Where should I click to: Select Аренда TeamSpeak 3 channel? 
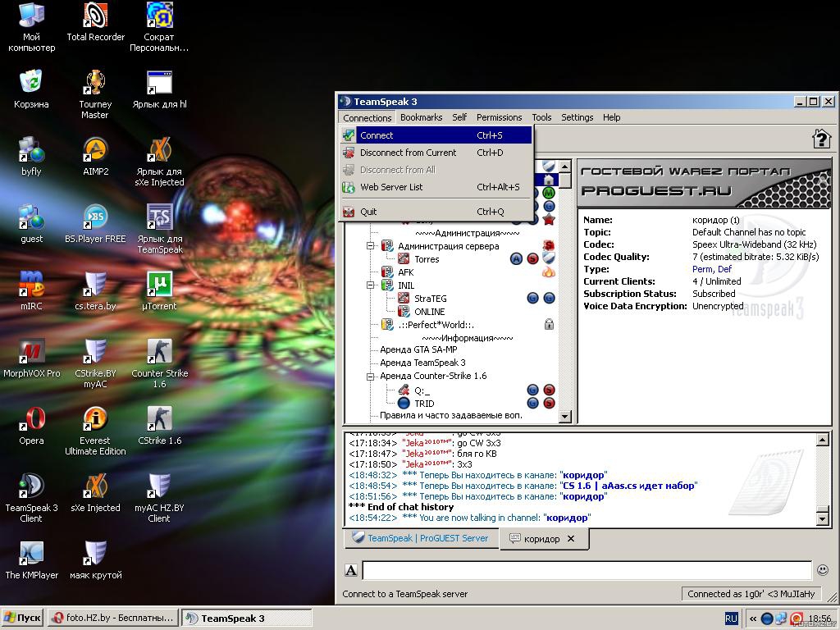[x=422, y=363]
